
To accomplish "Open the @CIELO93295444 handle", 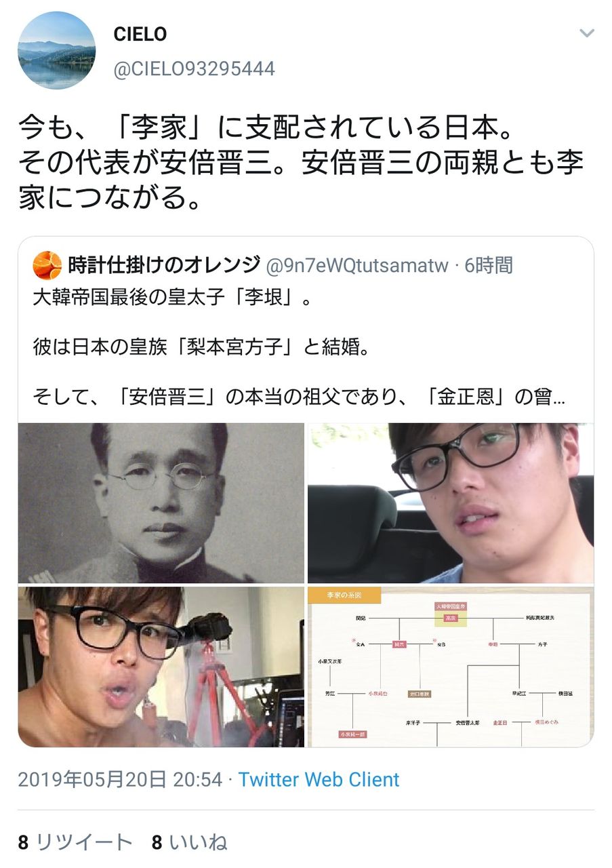I will pos(194,69).
